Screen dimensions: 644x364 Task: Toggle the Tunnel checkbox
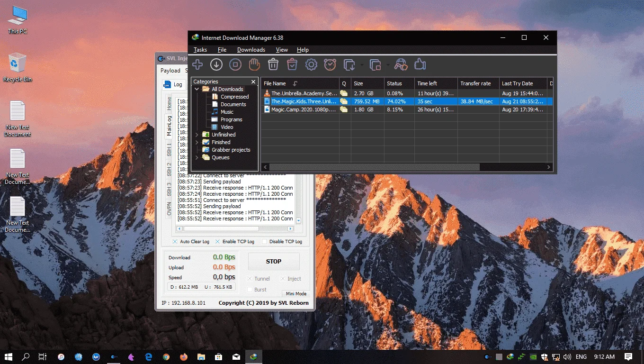[x=250, y=279]
